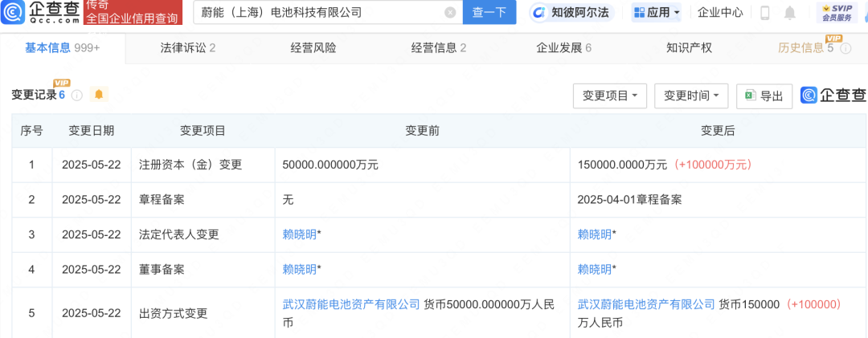This screenshot has width=868, height=338.
Task: Open the 应用 dropdown menu
Action: point(656,12)
